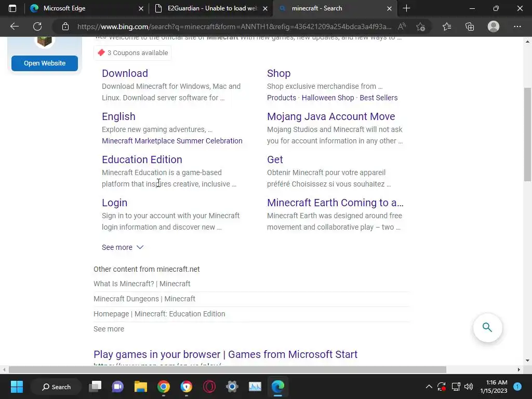The width and height of the screenshot is (532, 399).
Task: Refresh the Bing search page
Action: pos(37,26)
